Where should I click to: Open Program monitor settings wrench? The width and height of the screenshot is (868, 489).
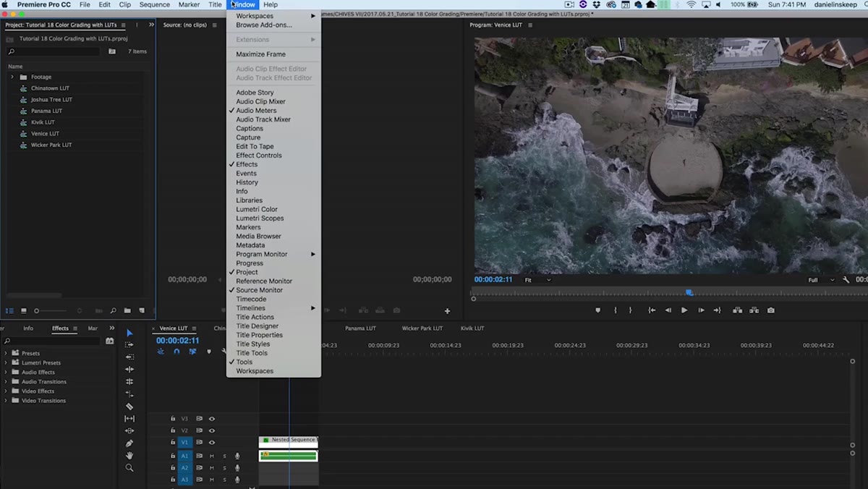coord(846,280)
